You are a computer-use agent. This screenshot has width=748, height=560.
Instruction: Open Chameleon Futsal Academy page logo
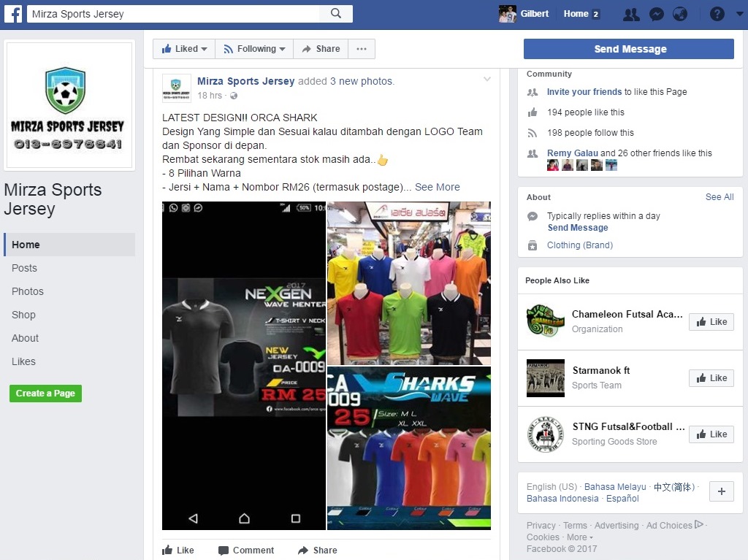[x=545, y=321]
